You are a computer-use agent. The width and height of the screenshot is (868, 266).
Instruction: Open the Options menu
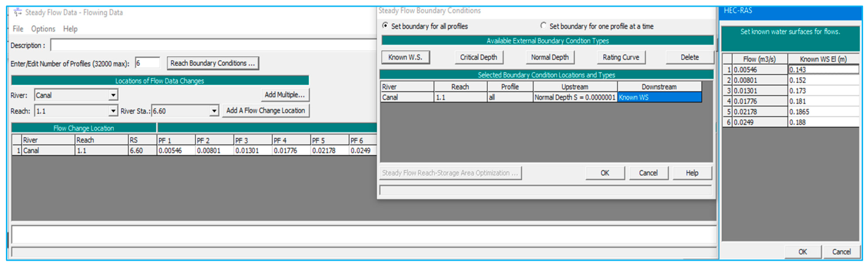(43, 29)
